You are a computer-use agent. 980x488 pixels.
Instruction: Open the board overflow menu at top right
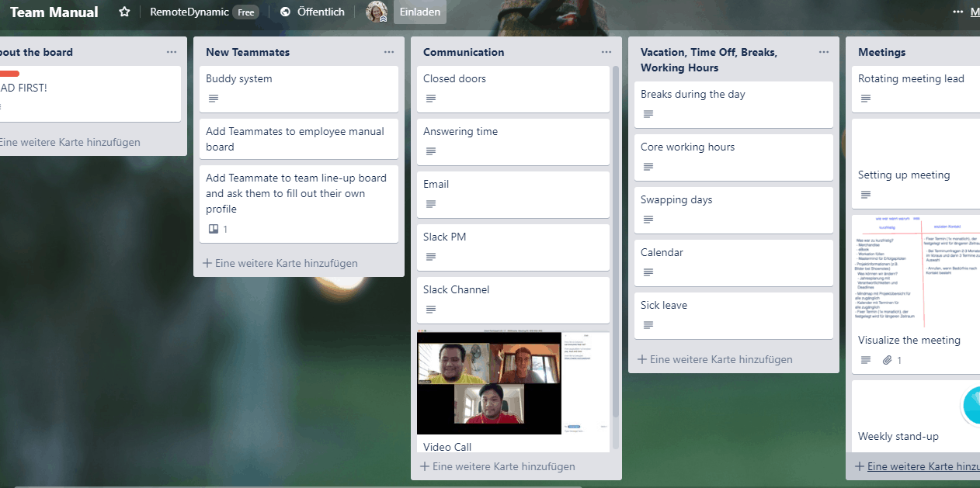pos(957,12)
